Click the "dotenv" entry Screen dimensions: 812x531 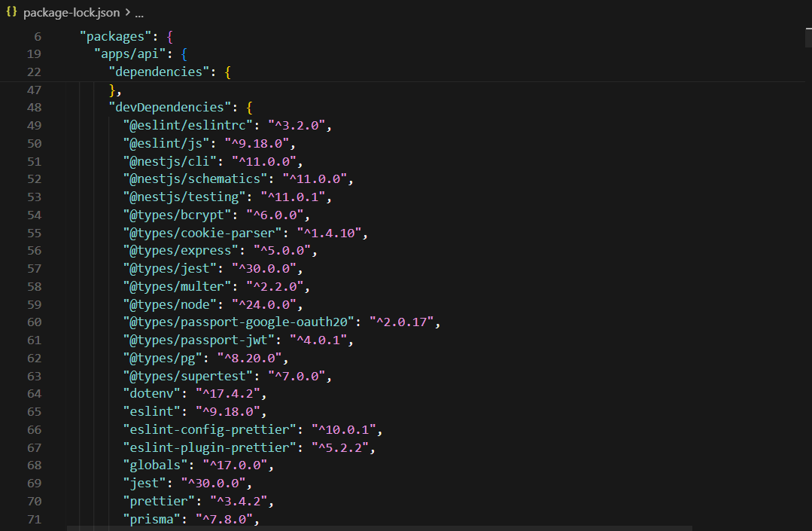[x=195, y=393]
